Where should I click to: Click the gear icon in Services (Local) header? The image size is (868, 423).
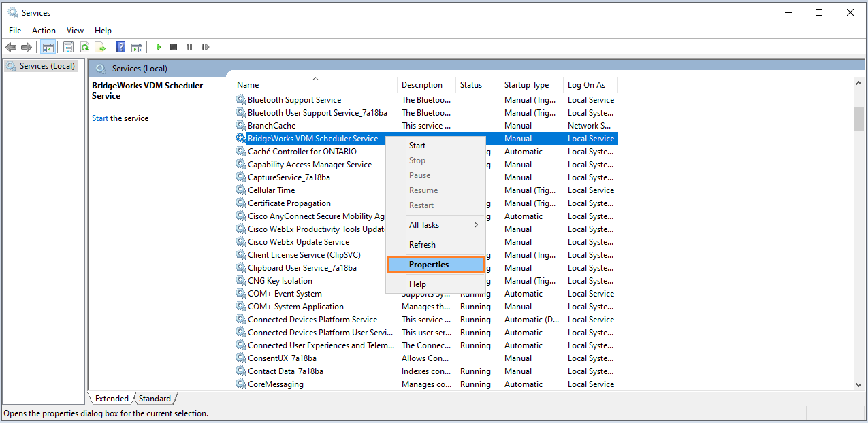tap(101, 68)
